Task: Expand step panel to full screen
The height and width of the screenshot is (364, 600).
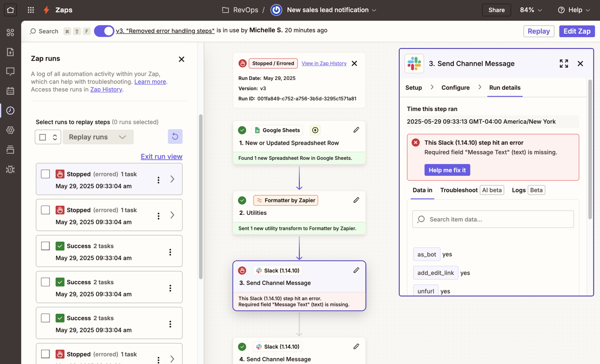Action: tap(564, 63)
